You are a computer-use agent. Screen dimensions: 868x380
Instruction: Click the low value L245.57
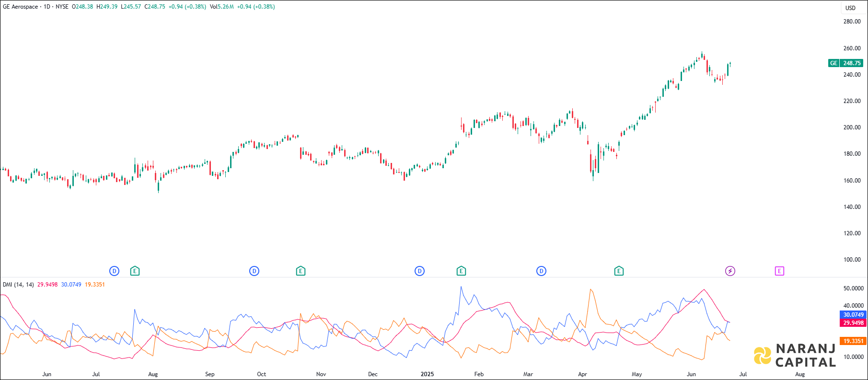click(x=131, y=7)
